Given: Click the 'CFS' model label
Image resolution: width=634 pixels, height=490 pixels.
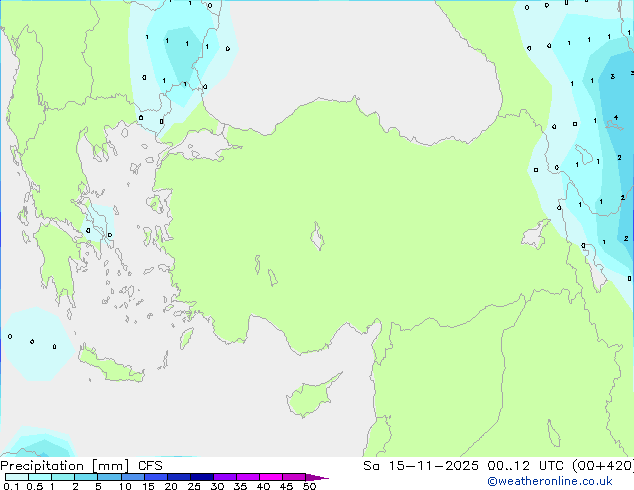Looking at the screenshot, I should tap(150, 466).
